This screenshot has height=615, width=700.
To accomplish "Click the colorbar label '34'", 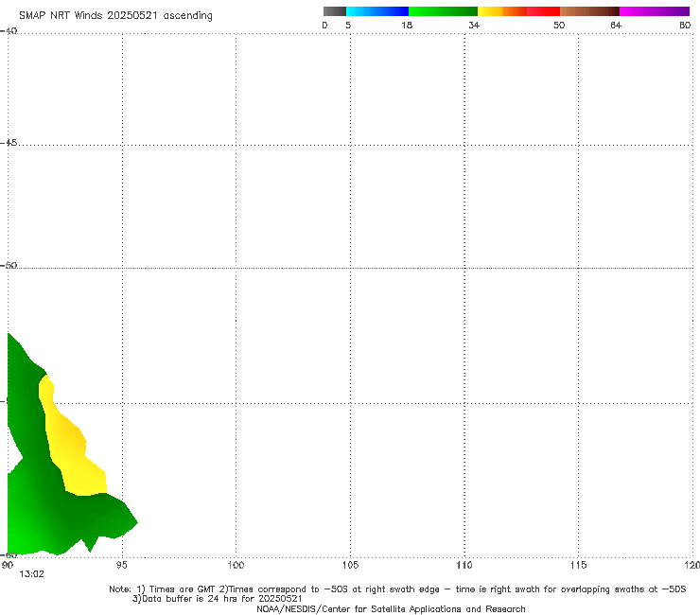I will pyautogui.click(x=474, y=26).
